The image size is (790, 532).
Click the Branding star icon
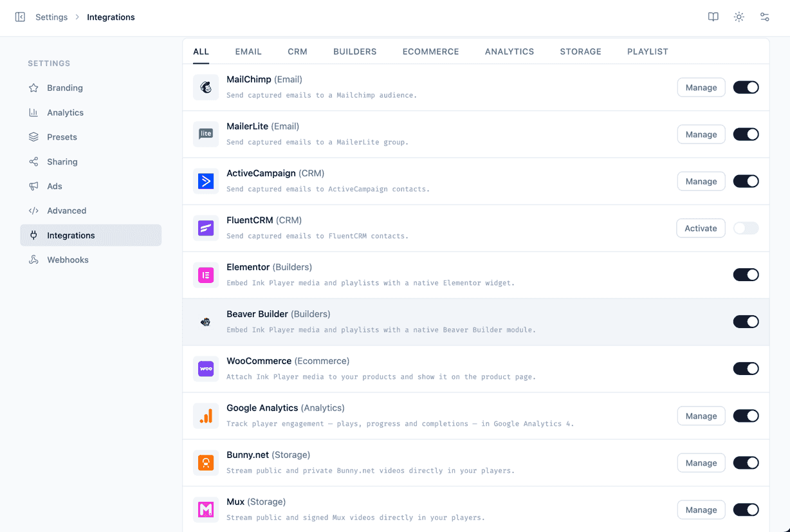[x=33, y=88]
